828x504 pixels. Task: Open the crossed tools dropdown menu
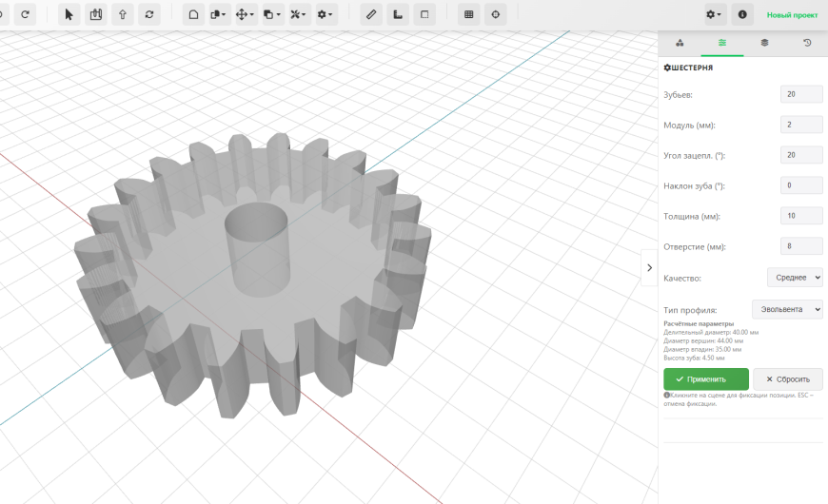298,15
